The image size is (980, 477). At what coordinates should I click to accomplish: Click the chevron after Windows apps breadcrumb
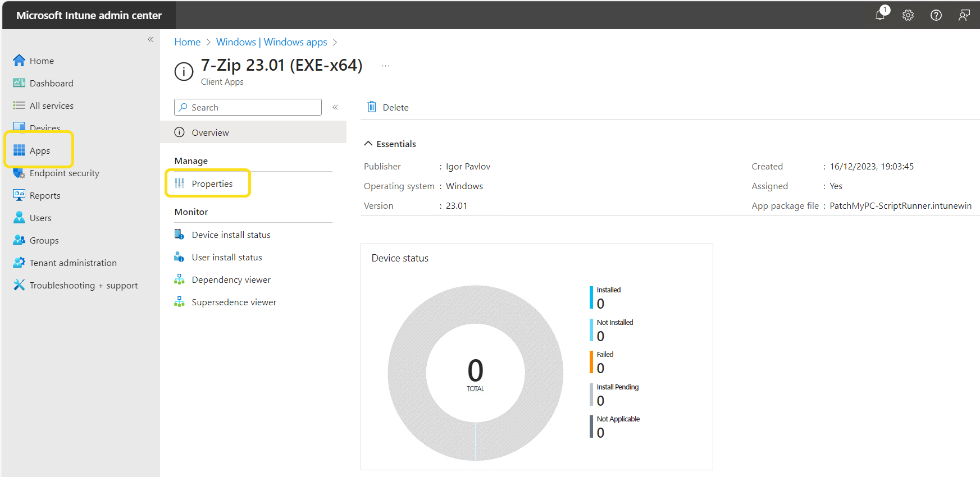point(335,42)
